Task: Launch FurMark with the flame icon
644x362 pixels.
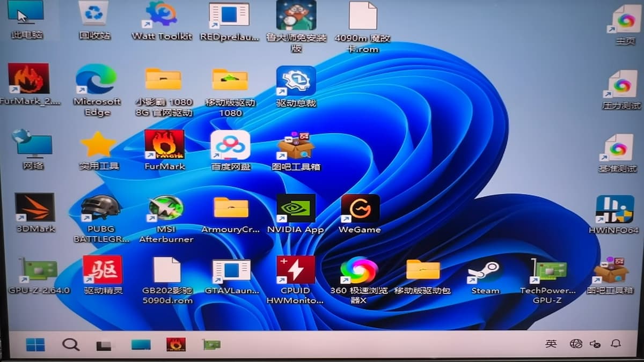Action: 164,150
